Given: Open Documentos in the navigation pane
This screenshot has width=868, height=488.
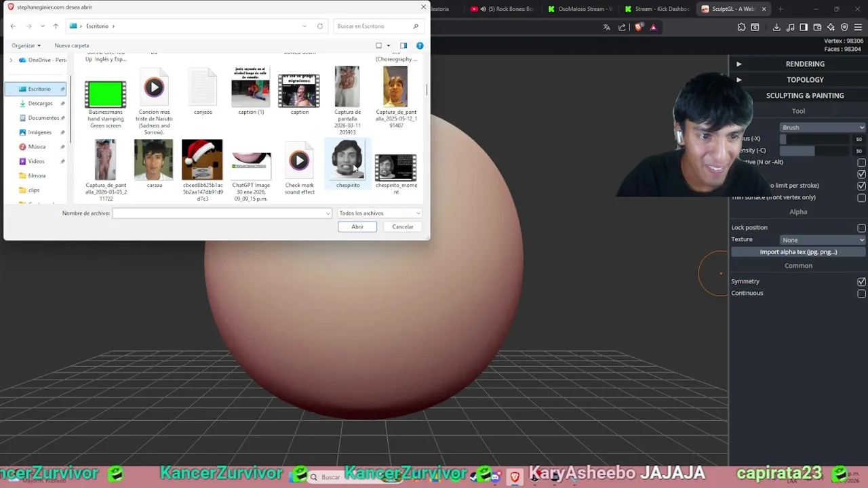Looking at the screenshot, I should 43,118.
